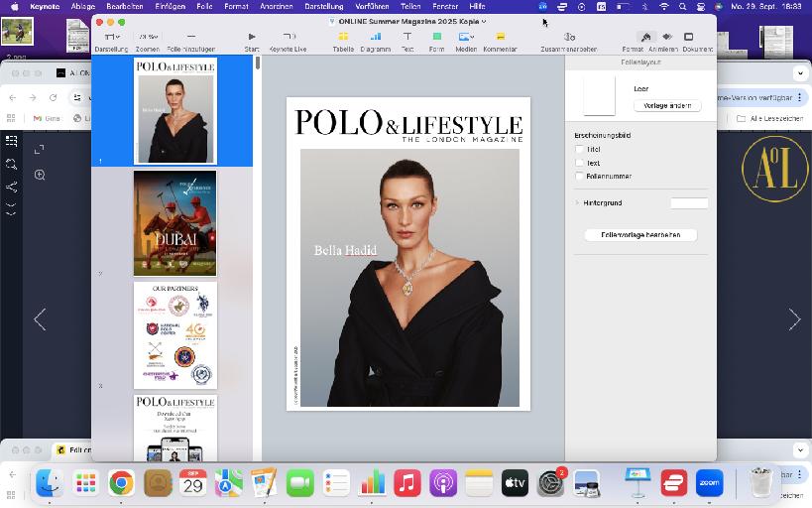Start the slideshow with the Start button
The width and height of the screenshot is (812, 508).
[x=252, y=37]
